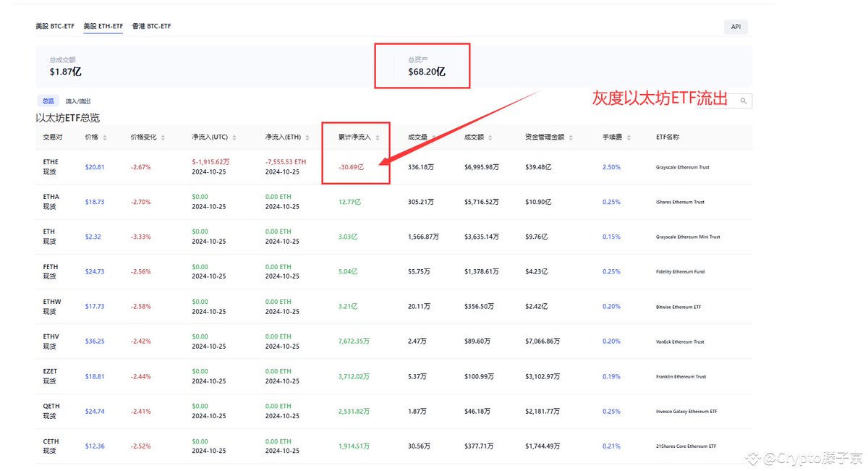Click QETH price $24.74
Viewport: 868px width, 471px height.
point(95,411)
